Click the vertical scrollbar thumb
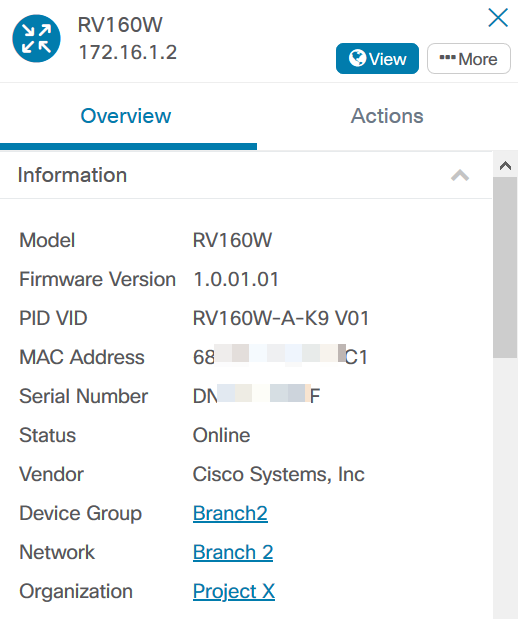This screenshot has height=619, width=518. pos(505,268)
